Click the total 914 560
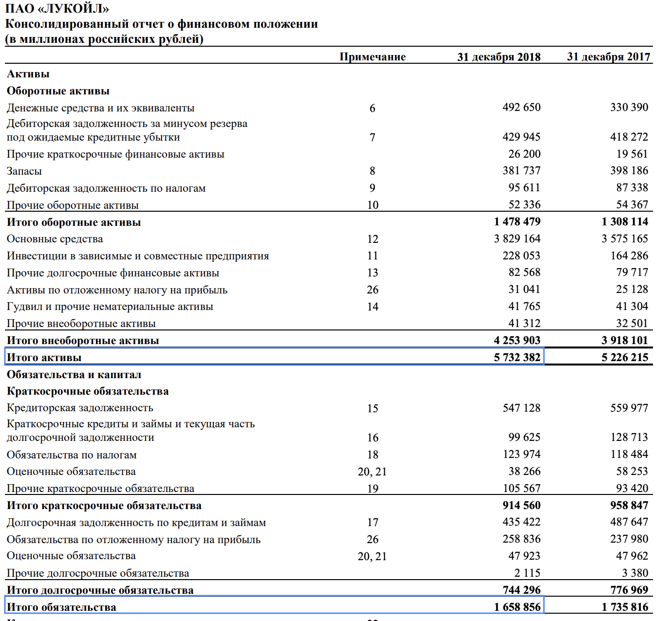 pyautogui.click(x=522, y=506)
